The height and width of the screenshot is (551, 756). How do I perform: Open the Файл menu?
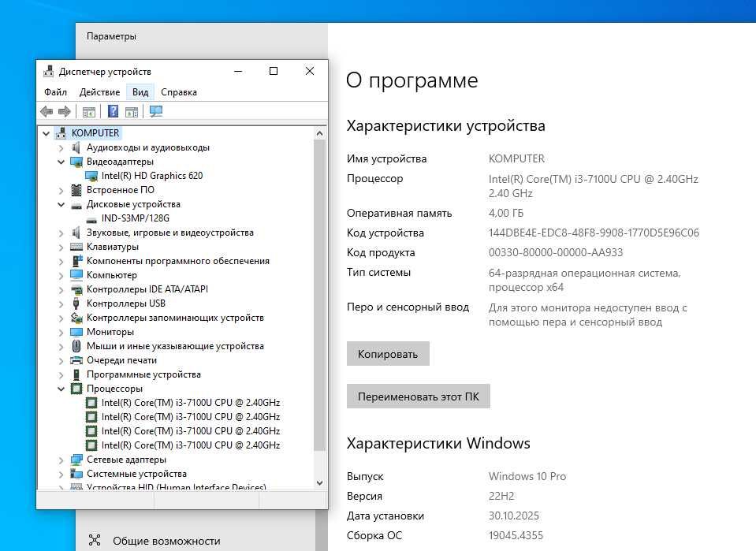pos(55,92)
